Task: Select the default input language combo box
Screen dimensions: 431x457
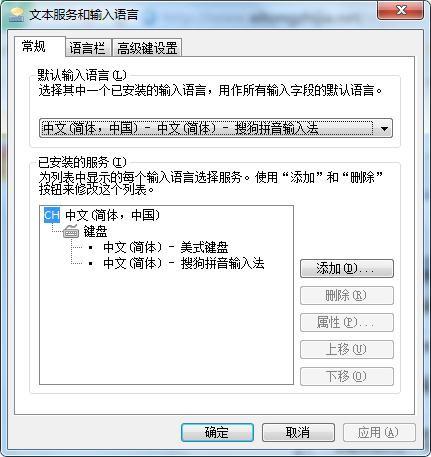Action: point(216,128)
